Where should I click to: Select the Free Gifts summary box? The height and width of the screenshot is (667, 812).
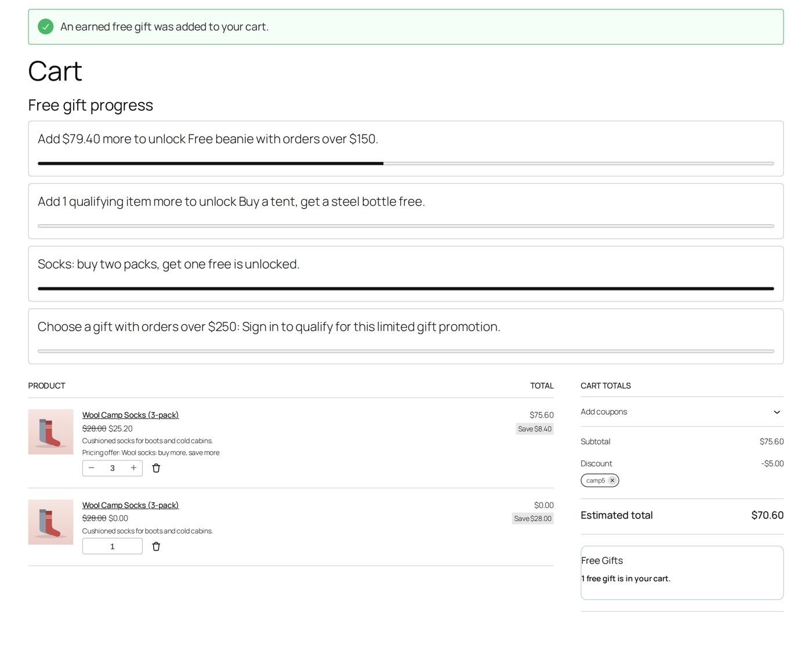[x=682, y=572]
